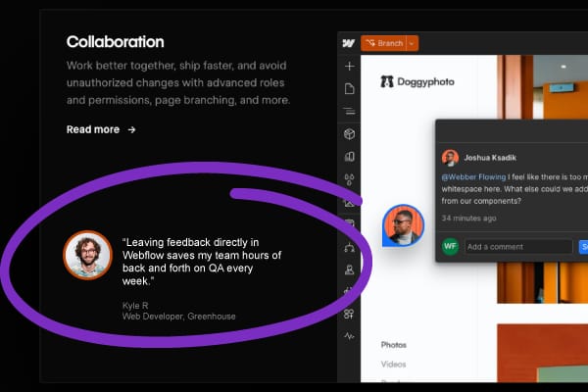Open the Style selectors icon

(349, 179)
